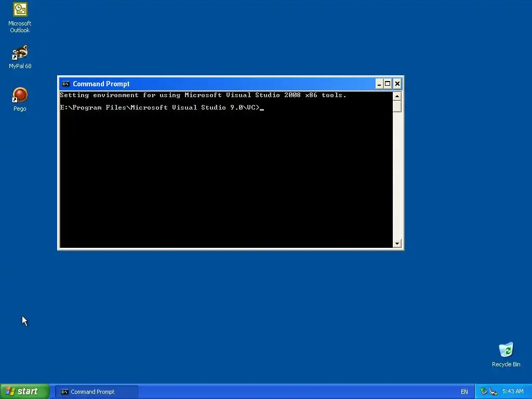Activate Command Prompt taskbar button
The image size is (532, 399).
pos(96,392)
